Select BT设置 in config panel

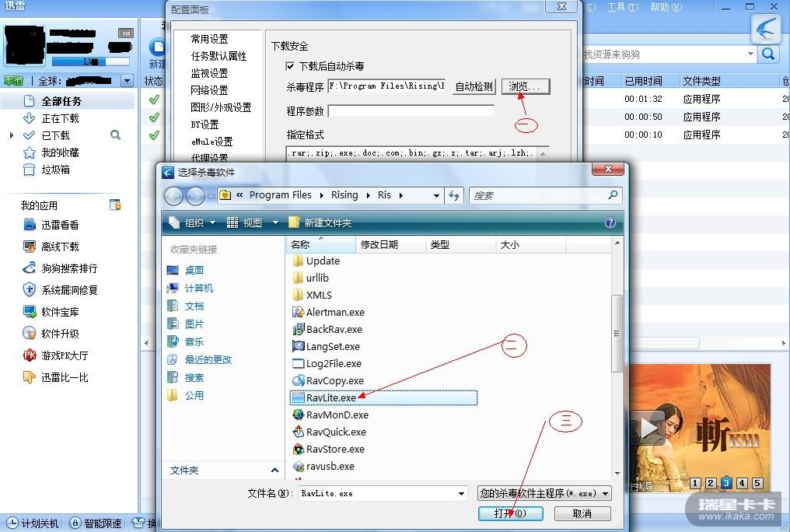coord(205,124)
